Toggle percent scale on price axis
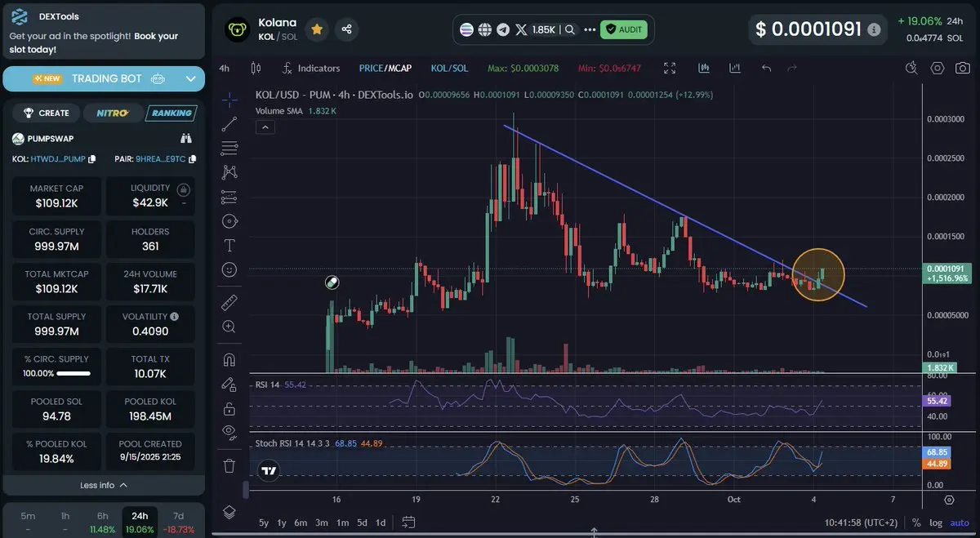The image size is (980, 538). coord(916,522)
